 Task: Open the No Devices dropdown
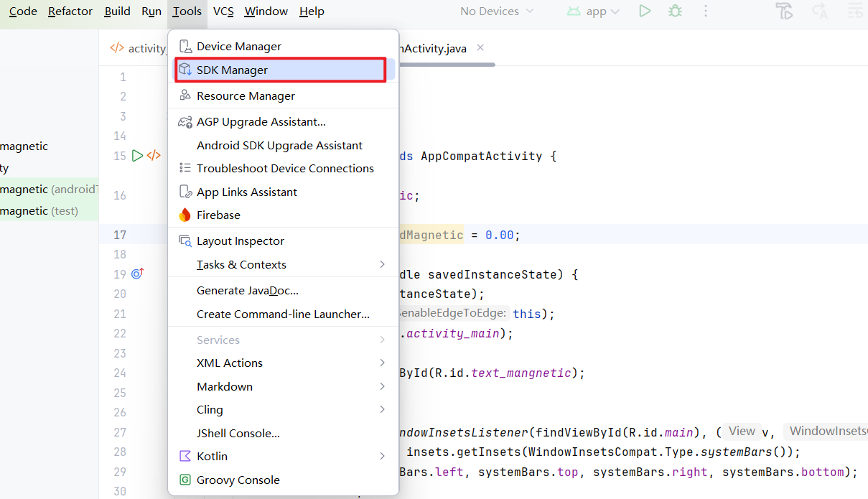[x=497, y=11]
